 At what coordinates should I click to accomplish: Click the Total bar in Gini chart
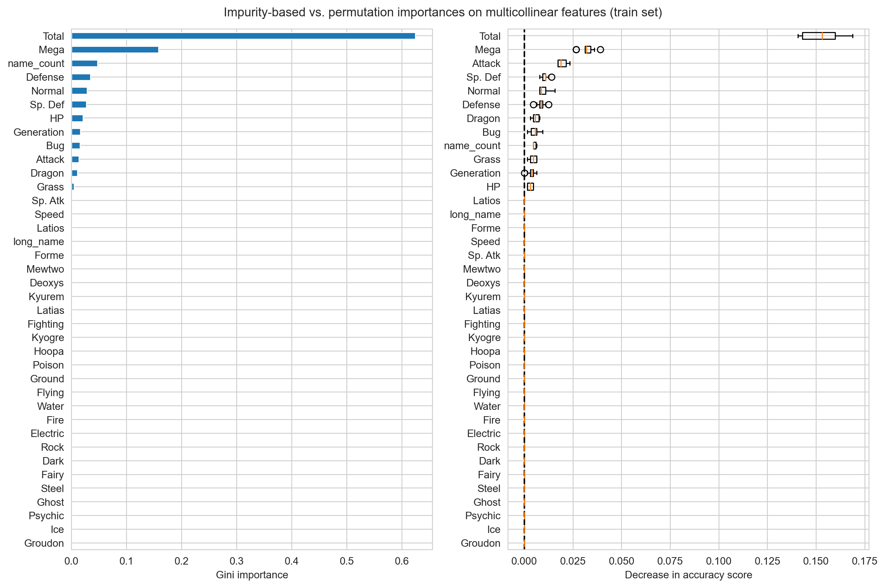click(x=243, y=36)
